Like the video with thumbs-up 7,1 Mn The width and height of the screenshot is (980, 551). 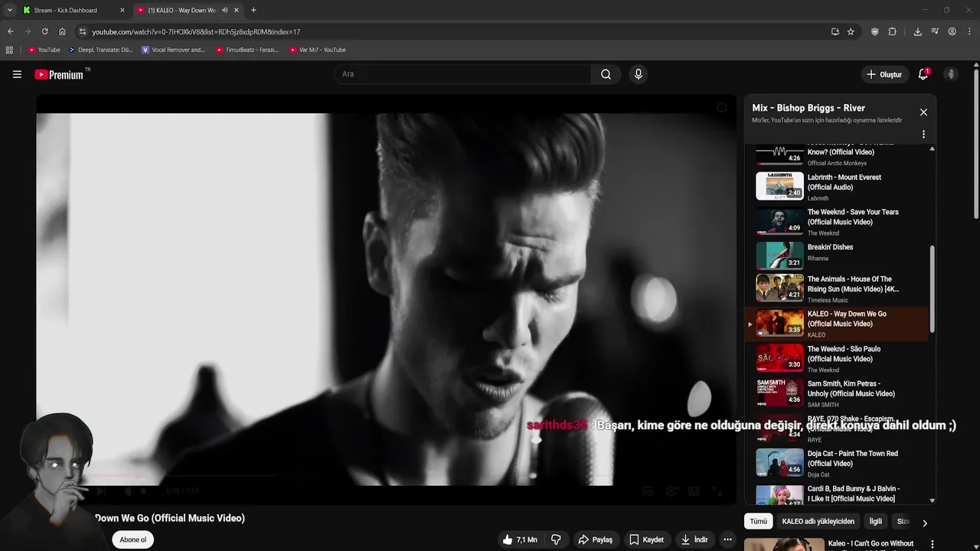tap(520, 540)
